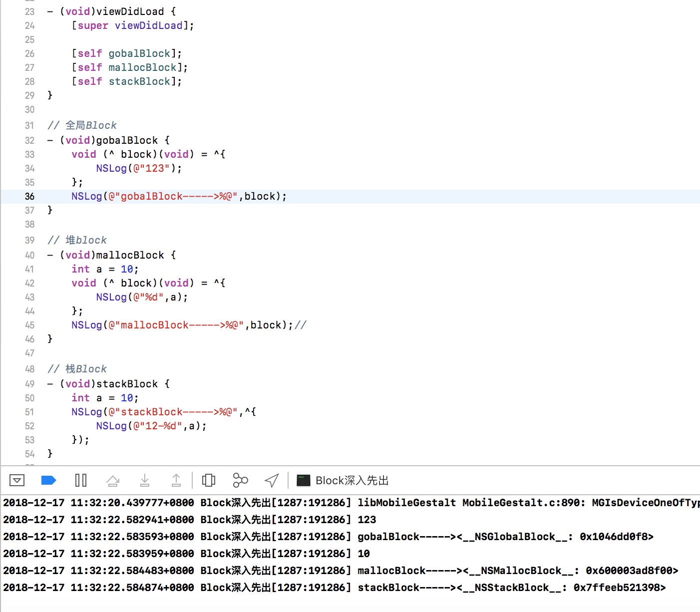Click console line showing __NSGlobalBlock__
This screenshot has width=700, height=612.
tap(329, 537)
